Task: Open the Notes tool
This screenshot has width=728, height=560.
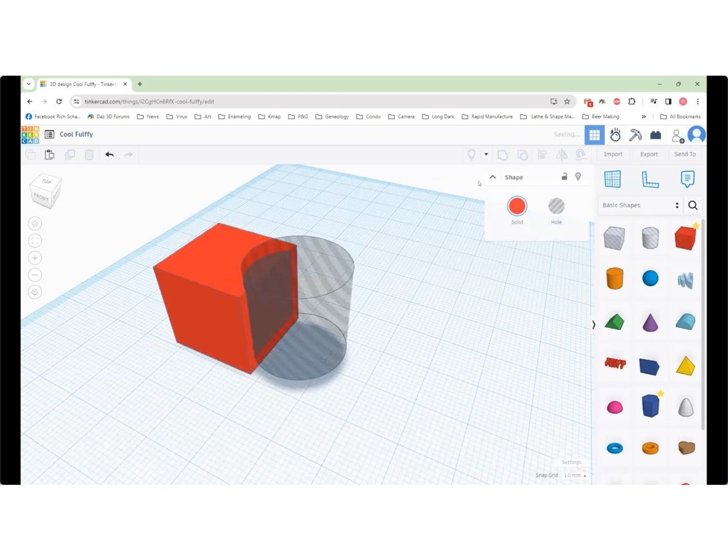Action: point(687,179)
